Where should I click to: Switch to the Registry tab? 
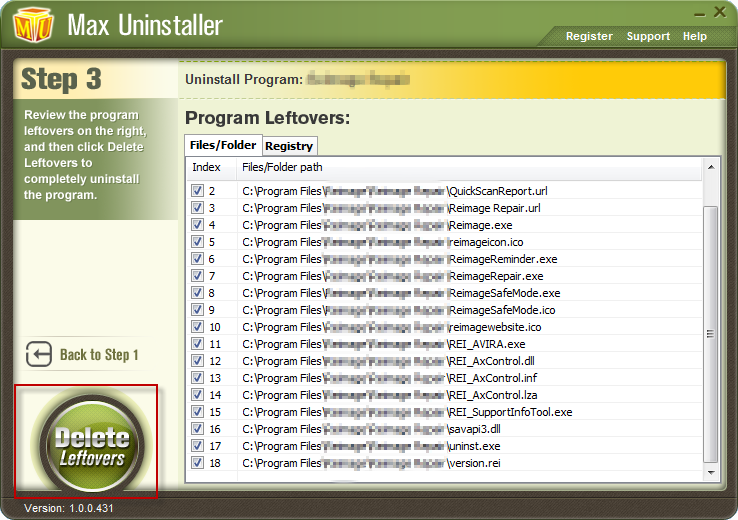tap(289, 146)
